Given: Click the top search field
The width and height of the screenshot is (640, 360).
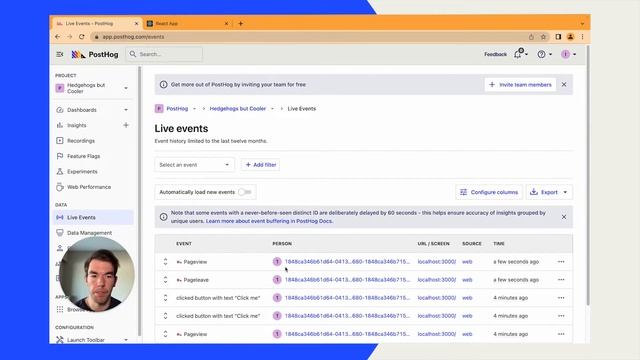Looking at the screenshot, I should 164,54.
